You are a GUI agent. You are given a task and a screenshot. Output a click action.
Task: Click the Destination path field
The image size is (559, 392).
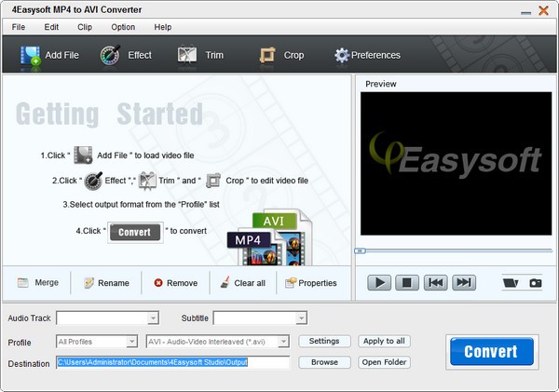click(173, 362)
